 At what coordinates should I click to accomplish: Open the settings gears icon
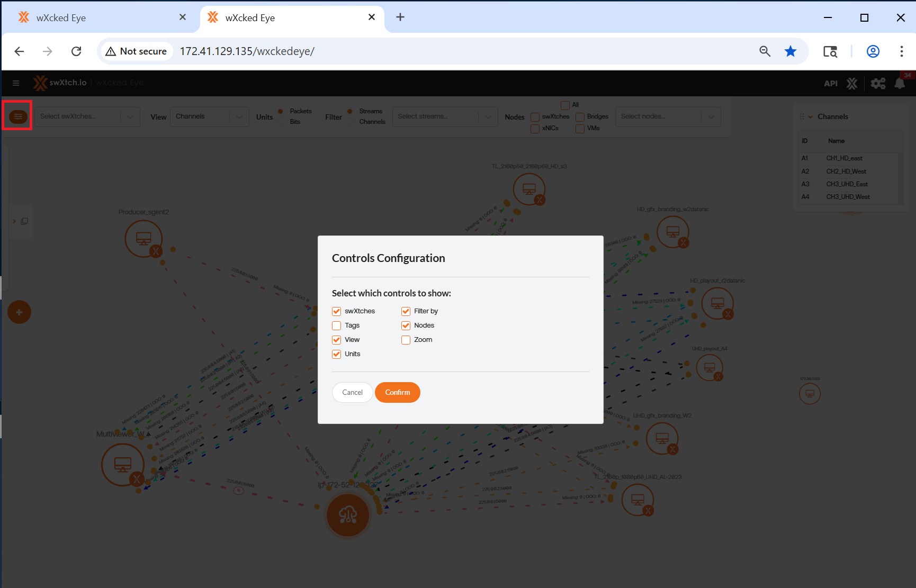[878, 84]
